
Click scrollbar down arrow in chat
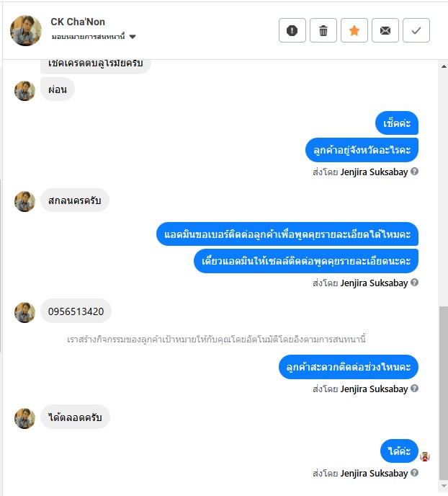tap(444, 486)
